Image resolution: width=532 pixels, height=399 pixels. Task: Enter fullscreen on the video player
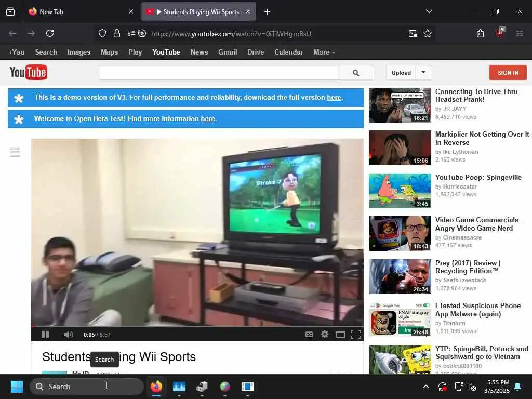355,335
